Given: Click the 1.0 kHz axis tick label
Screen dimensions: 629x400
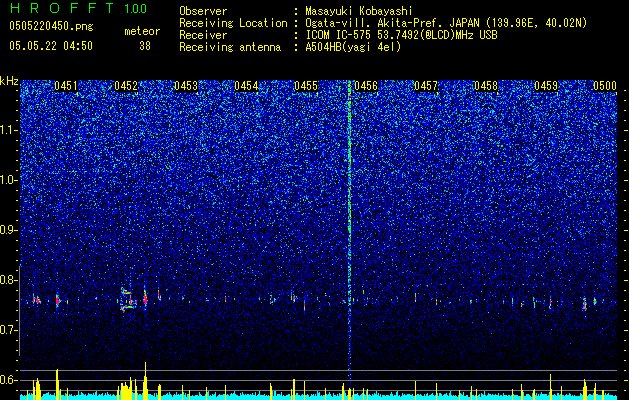Looking at the screenshot, I should [9, 181].
